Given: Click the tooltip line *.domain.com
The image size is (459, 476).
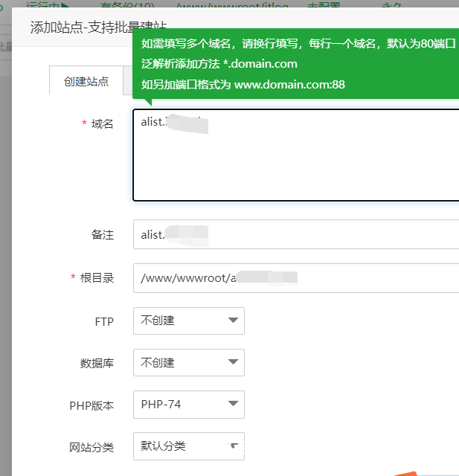Looking at the screenshot, I should tap(219, 64).
